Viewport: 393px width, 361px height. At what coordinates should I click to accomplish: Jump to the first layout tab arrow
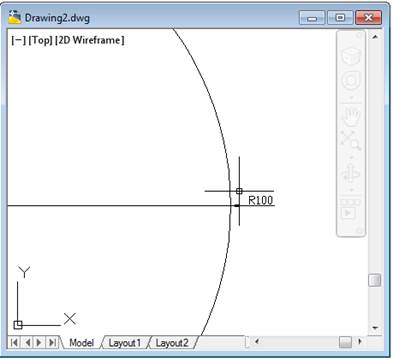point(14,342)
